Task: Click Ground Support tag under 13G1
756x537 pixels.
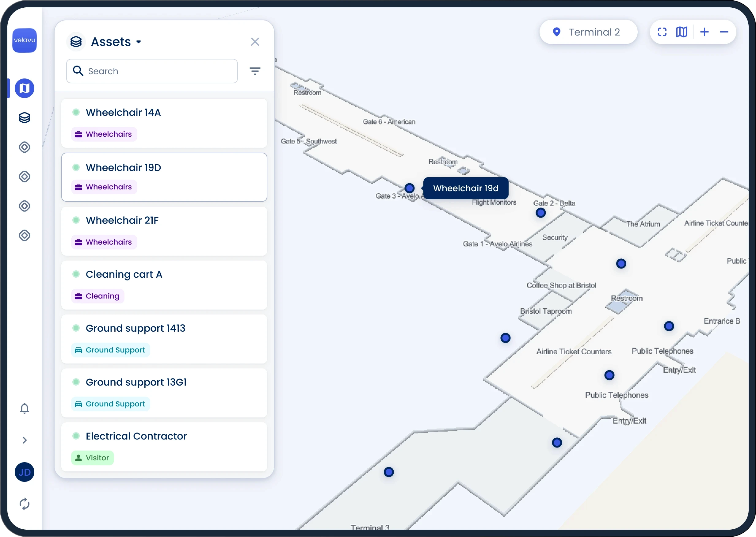Action: coord(110,404)
